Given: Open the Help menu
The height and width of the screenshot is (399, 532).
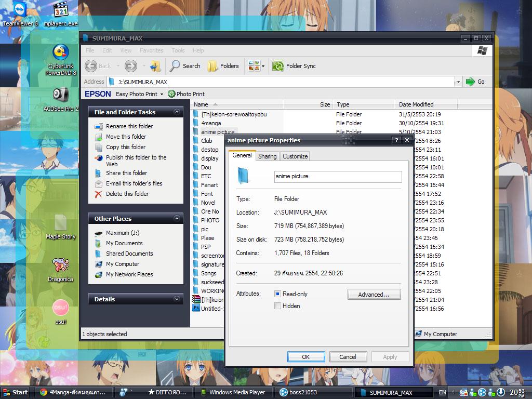Looking at the screenshot, I should click(x=198, y=50).
